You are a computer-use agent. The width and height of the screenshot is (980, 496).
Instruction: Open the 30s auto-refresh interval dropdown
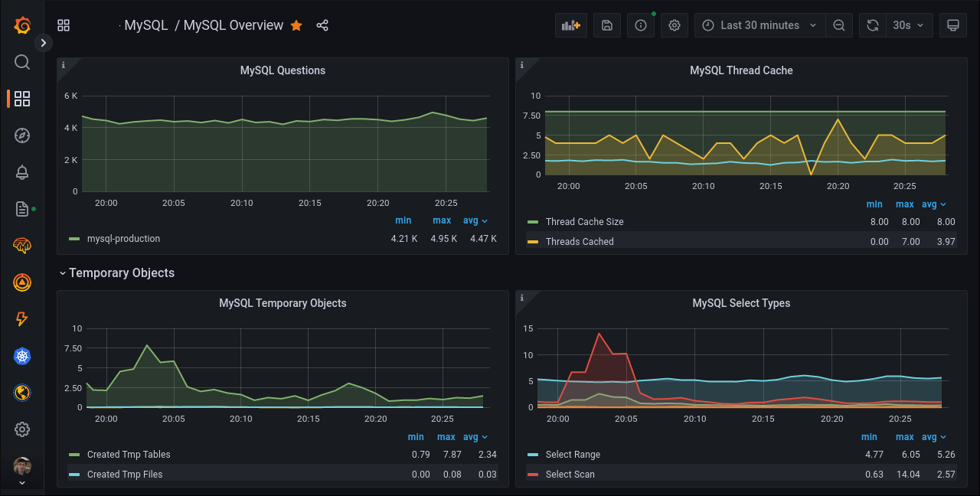pyautogui.click(x=910, y=24)
